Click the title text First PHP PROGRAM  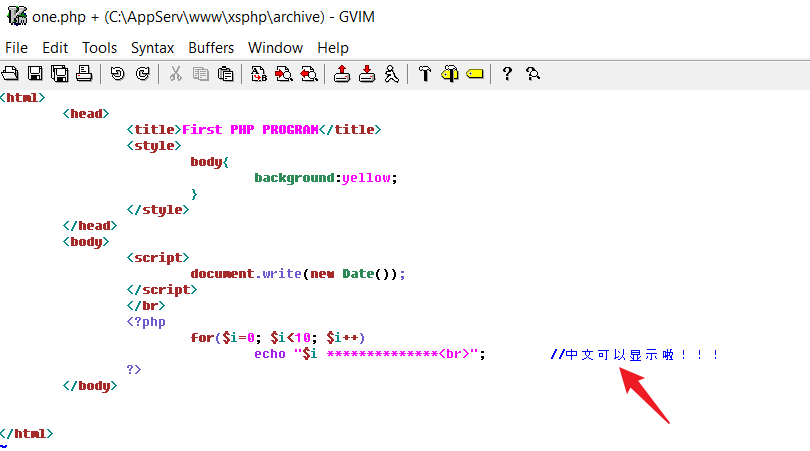pyautogui.click(x=250, y=130)
